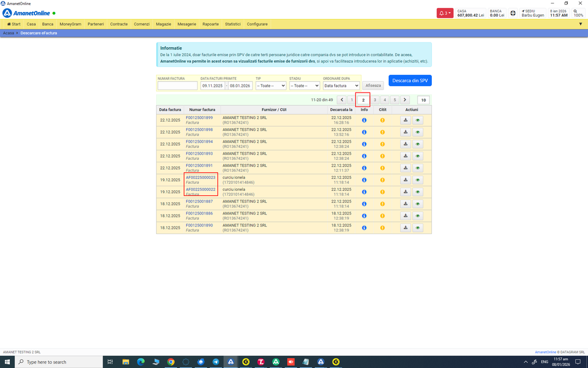588x368 pixels.
Task: View invoice F00125001893 with eye icon
Action: tap(418, 156)
